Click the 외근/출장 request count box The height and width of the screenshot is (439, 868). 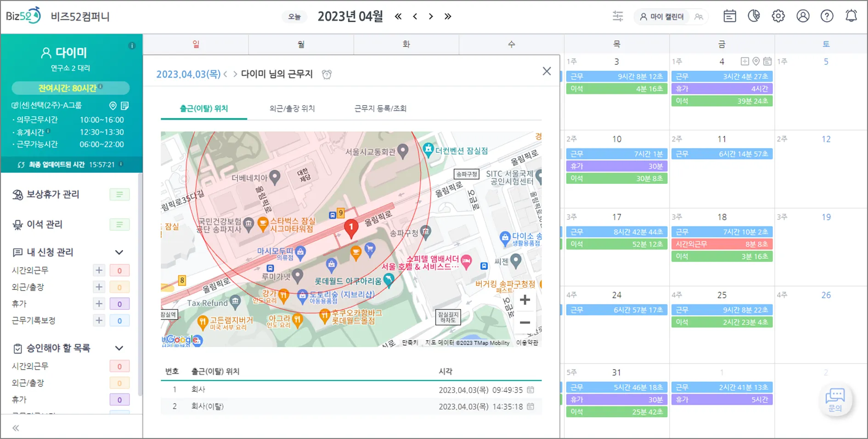[119, 287]
